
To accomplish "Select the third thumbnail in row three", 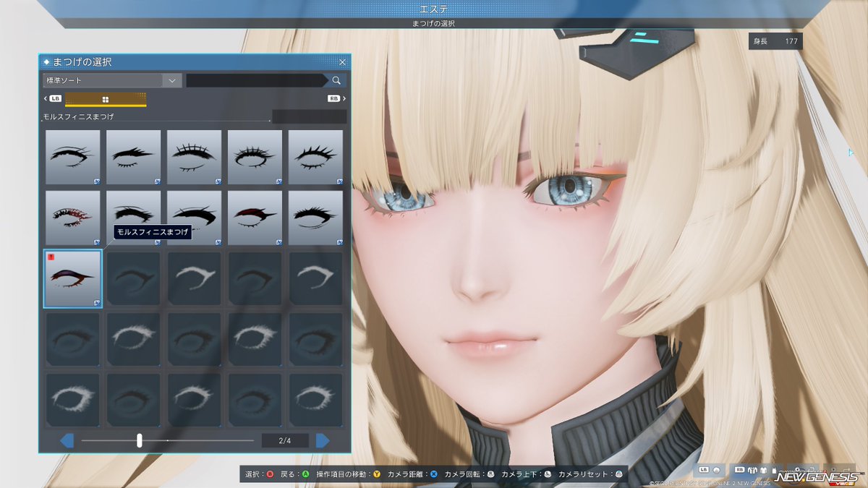I will (195, 278).
